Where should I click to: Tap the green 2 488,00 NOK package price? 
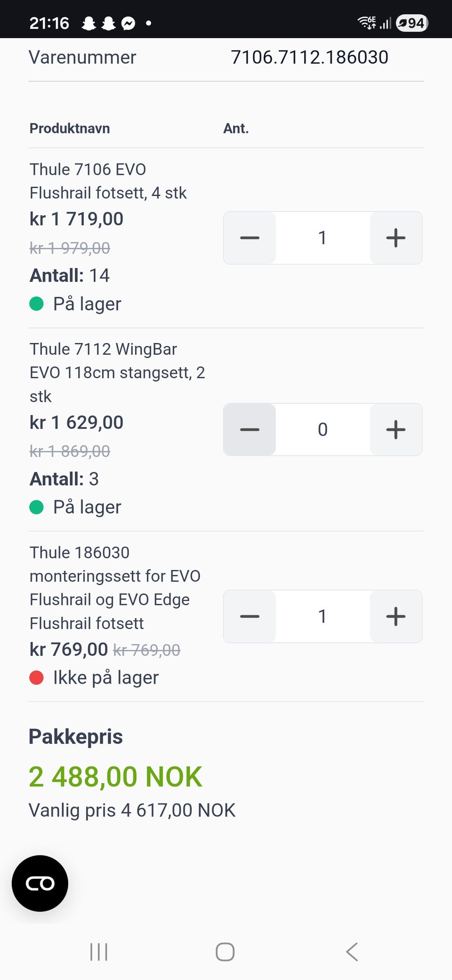[x=115, y=776]
